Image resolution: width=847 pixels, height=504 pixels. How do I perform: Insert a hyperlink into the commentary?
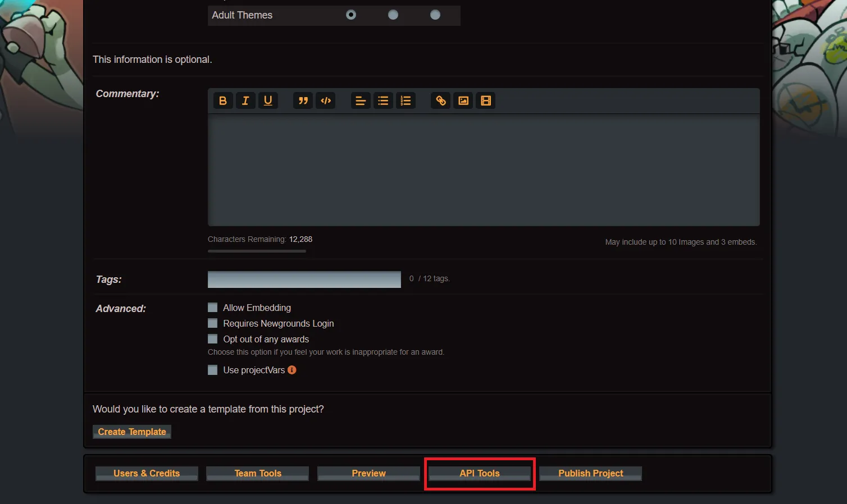[x=440, y=100]
